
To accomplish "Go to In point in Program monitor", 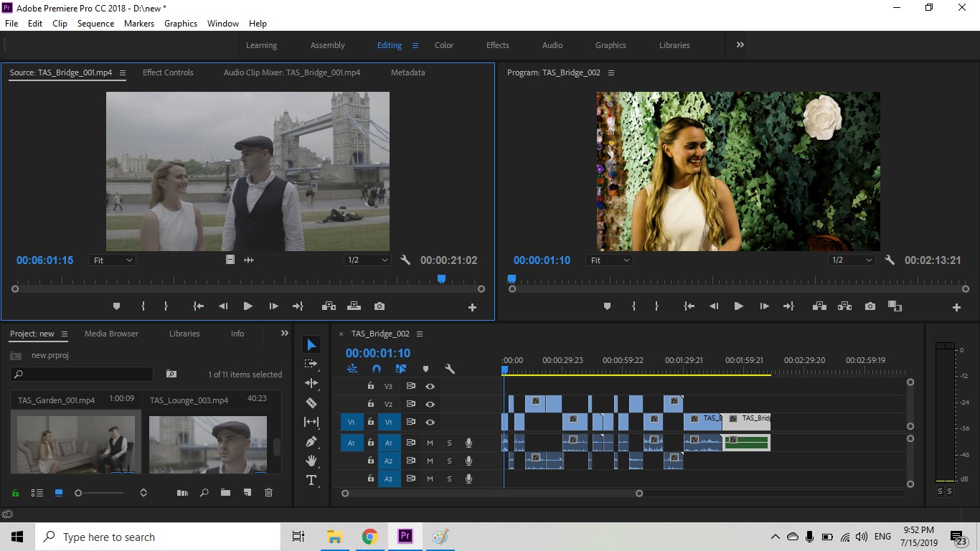I will point(689,306).
